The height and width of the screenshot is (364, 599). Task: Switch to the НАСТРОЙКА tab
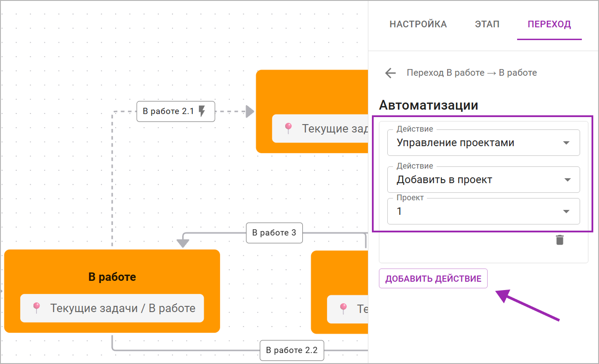(418, 24)
